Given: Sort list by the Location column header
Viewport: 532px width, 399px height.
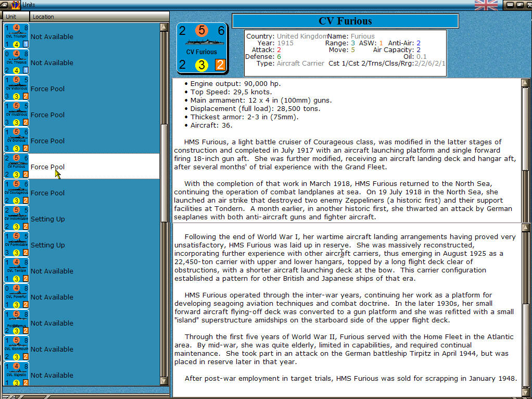Looking at the screenshot, I should (99, 17).
